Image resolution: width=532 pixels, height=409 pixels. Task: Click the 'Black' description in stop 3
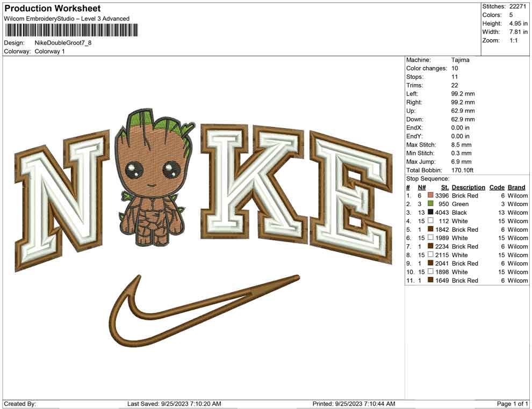[459, 212]
